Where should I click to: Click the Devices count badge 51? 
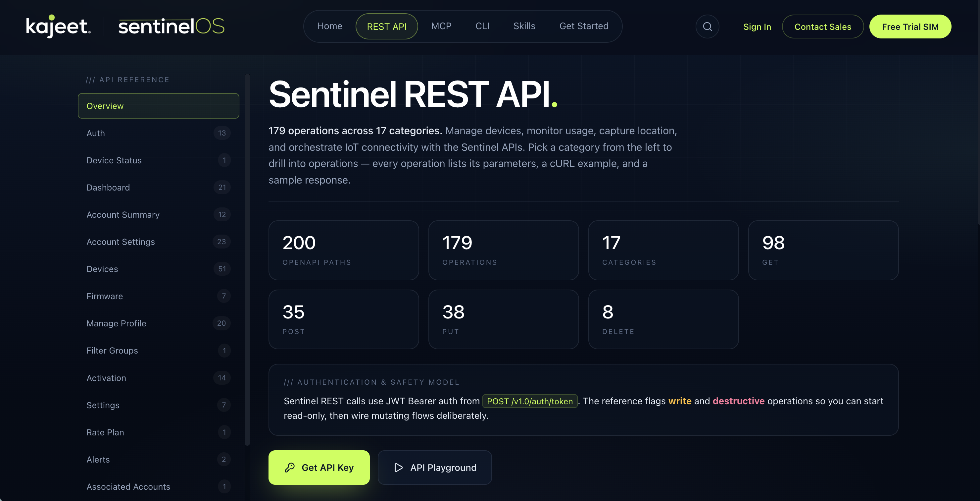(222, 269)
